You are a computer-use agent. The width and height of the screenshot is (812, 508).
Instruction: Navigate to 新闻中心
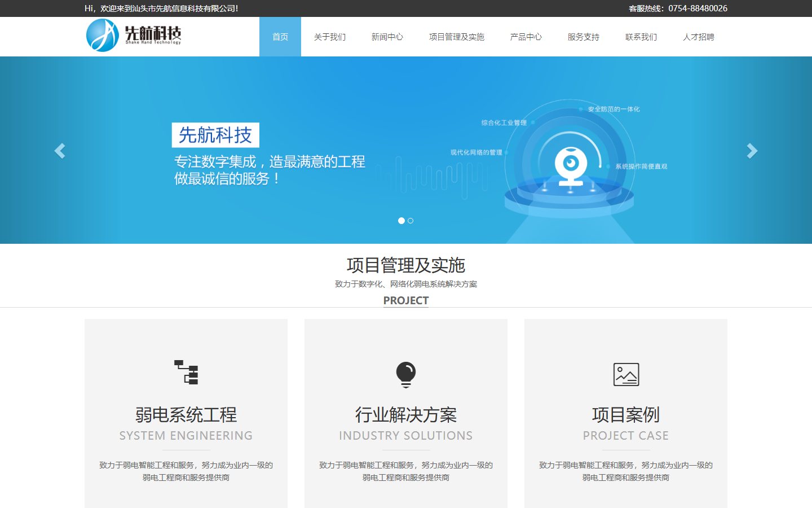[387, 37]
